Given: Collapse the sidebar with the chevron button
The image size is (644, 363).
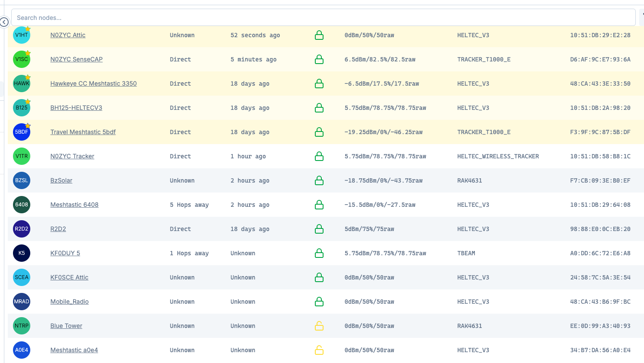Looking at the screenshot, I should (4, 22).
